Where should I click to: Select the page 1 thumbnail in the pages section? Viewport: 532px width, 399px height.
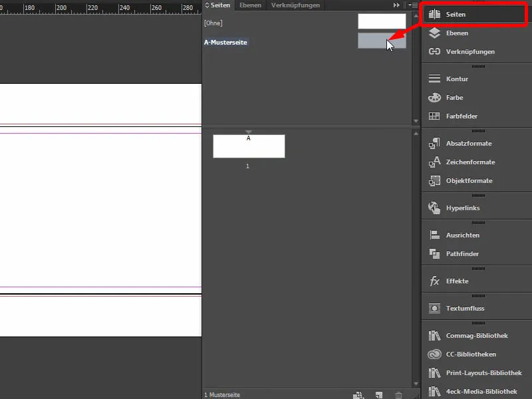click(249, 146)
